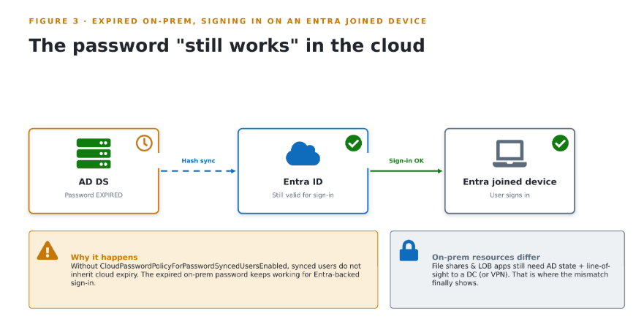Screen dimensions: 644x319
Task: Click the green checkmark on Entra ID card
Action: pyautogui.click(x=353, y=143)
